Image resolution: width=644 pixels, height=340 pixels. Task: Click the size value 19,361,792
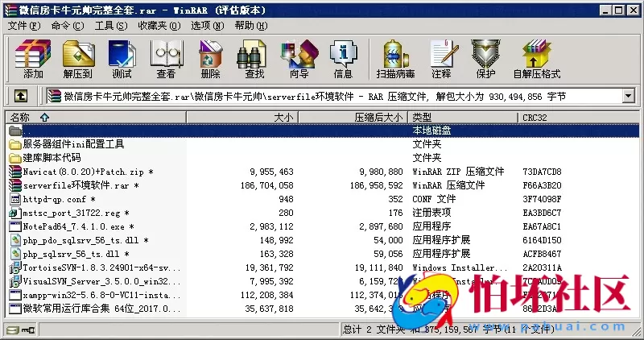[x=270, y=267]
